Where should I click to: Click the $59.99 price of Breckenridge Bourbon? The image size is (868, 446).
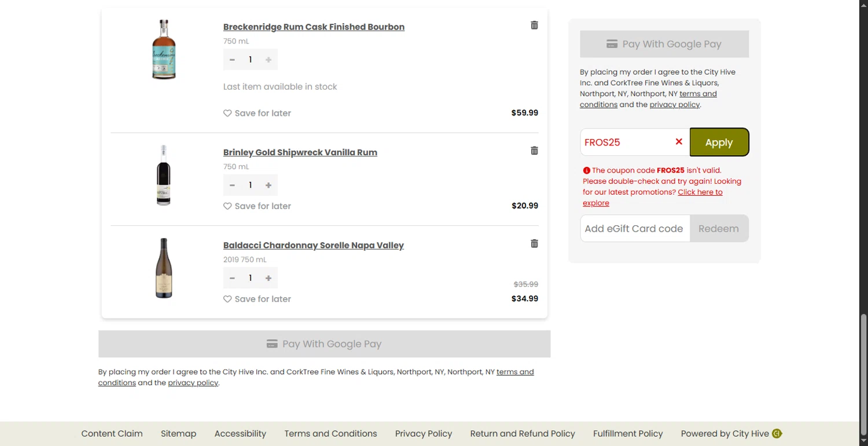[525, 113]
